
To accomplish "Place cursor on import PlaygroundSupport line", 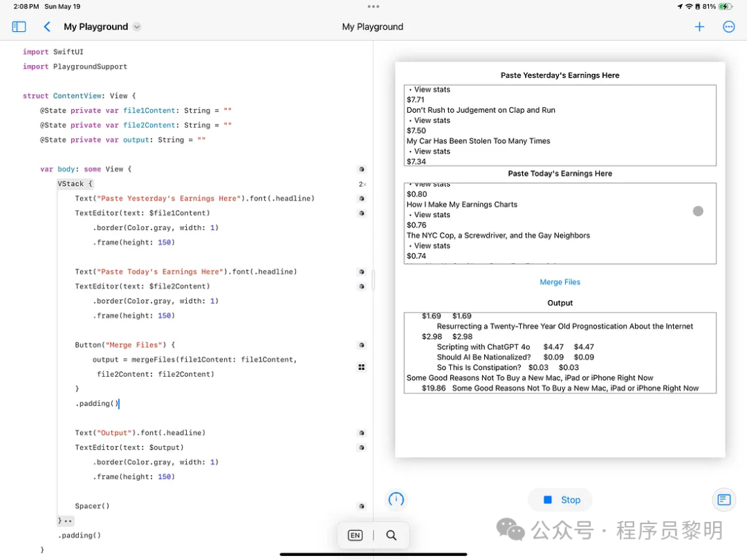I will coord(75,66).
